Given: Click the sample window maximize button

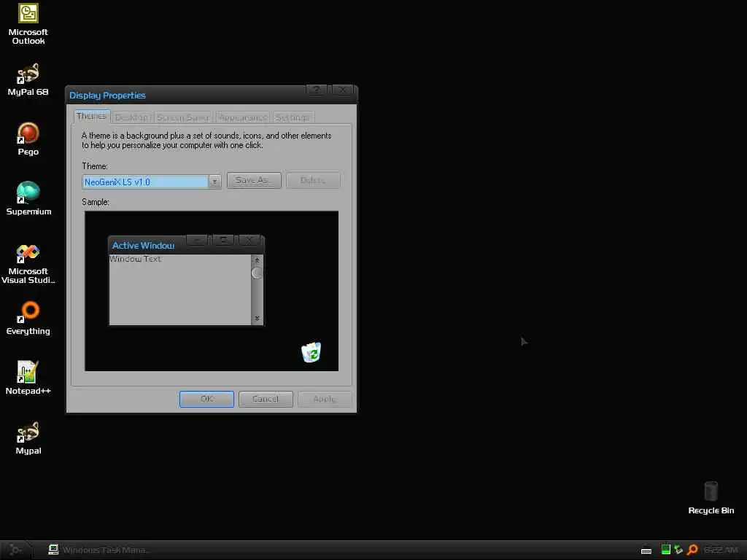Looking at the screenshot, I should pyautogui.click(x=223, y=240).
